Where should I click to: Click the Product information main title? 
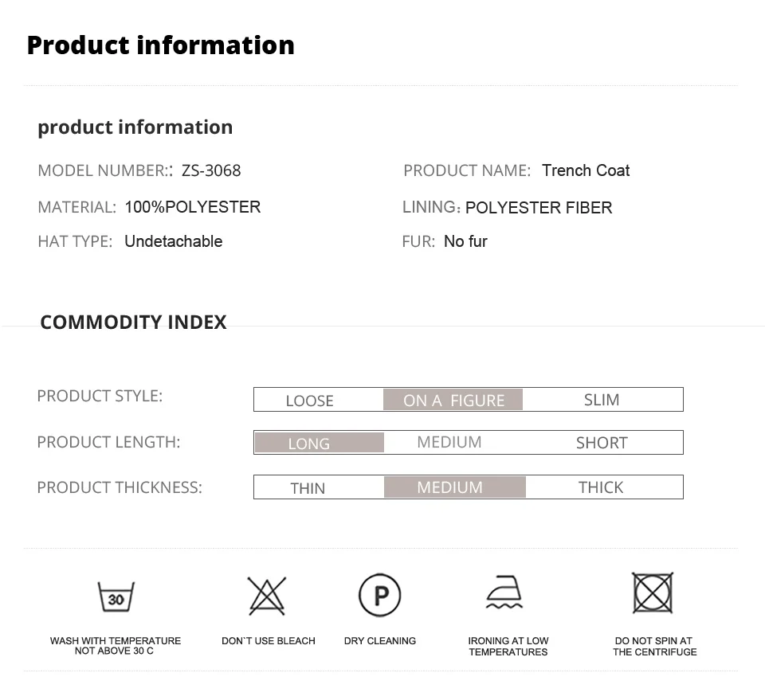[160, 45]
